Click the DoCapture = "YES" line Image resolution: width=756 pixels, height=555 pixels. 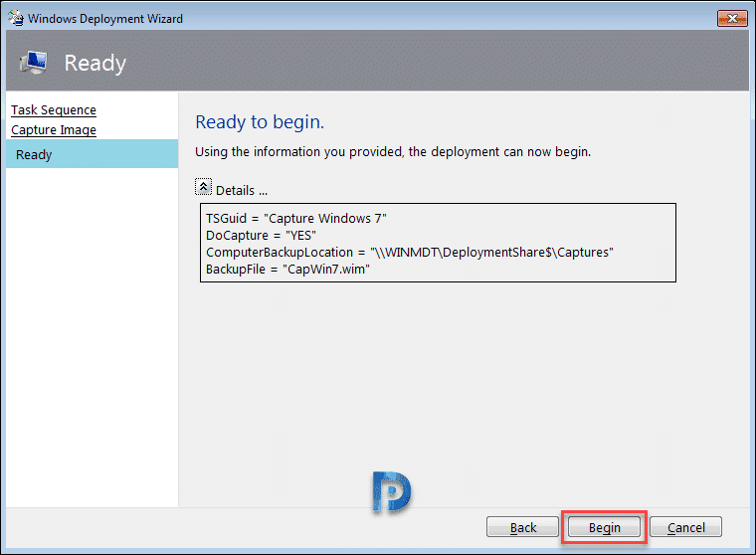tap(261, 236)
